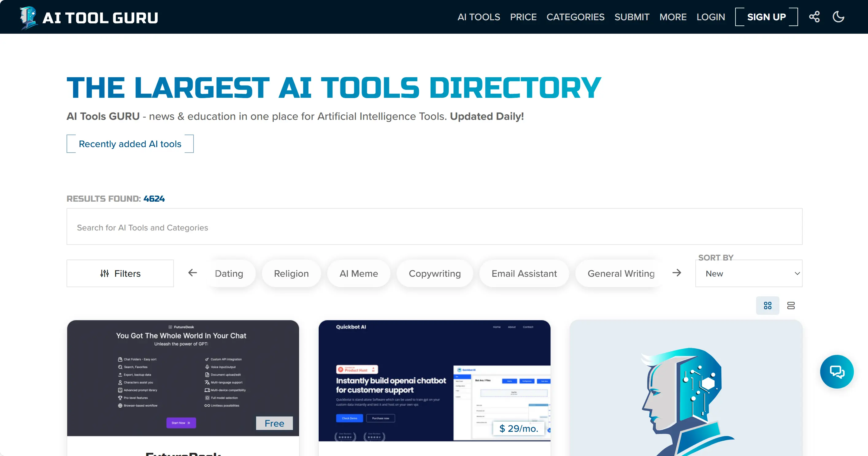Open AI TOOLS menu item
The width and height of the screenshot is (868, 456).
tap(478, 17)
